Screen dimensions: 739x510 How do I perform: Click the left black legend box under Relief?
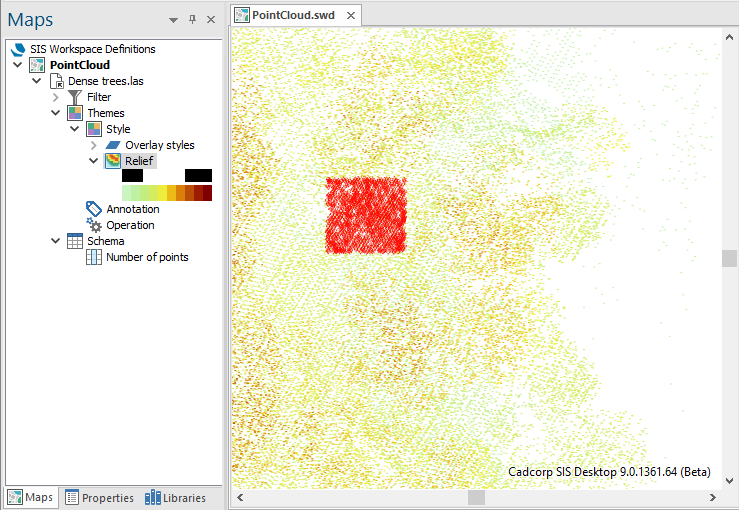[x=132, y=175]
